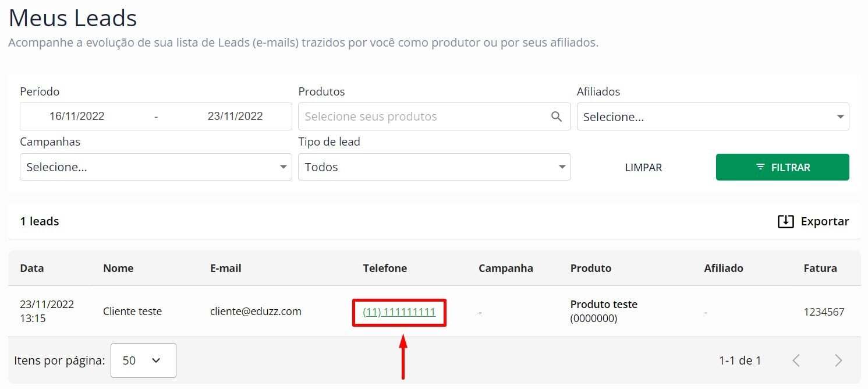Click the filter icon on FILTRAR button

[x=760, y=167]
